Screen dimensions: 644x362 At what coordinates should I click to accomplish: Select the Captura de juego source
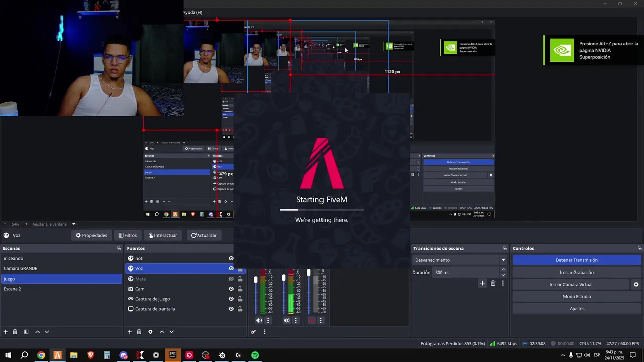pos(152,299)
